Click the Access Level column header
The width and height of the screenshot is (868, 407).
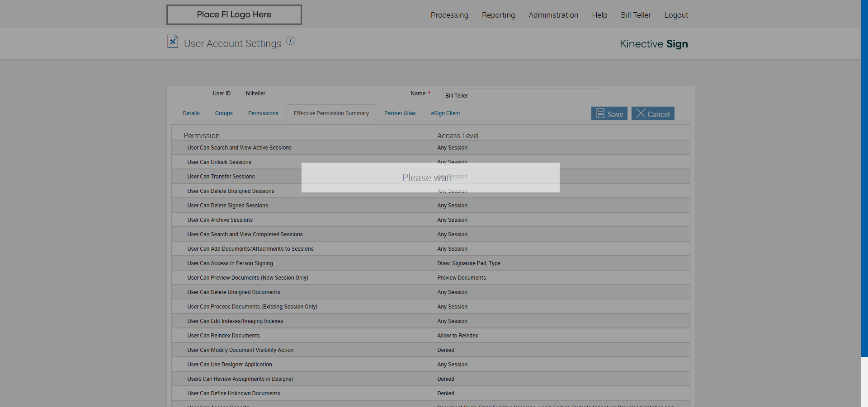pos(458,136)
